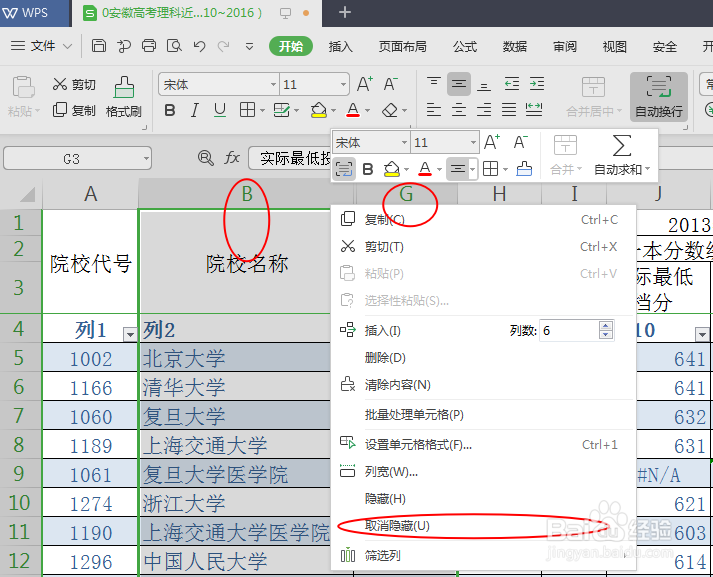Click distributed alignment icon
Image resolution: width=713 pixels, height=577 pixels.
point(534,110)
